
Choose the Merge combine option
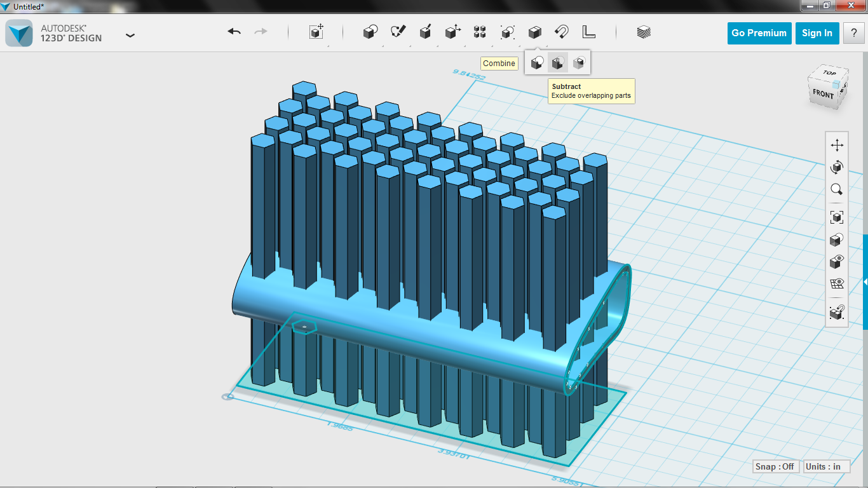coord(538,63)
